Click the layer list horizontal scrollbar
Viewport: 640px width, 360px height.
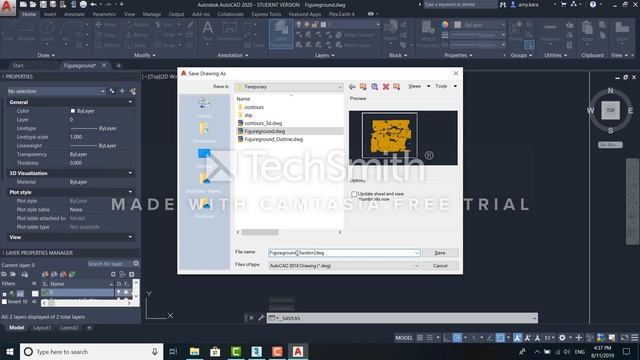coord(86,303)
